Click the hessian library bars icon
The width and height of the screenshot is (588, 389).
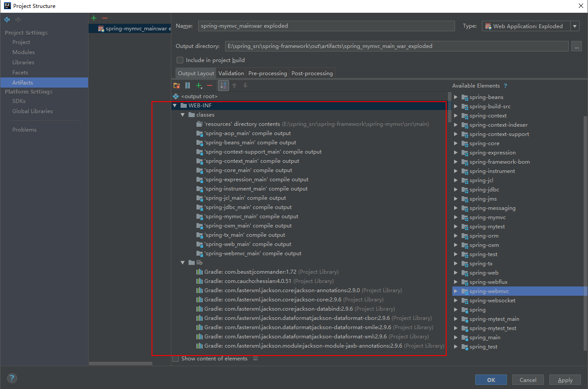pos(200,281)
